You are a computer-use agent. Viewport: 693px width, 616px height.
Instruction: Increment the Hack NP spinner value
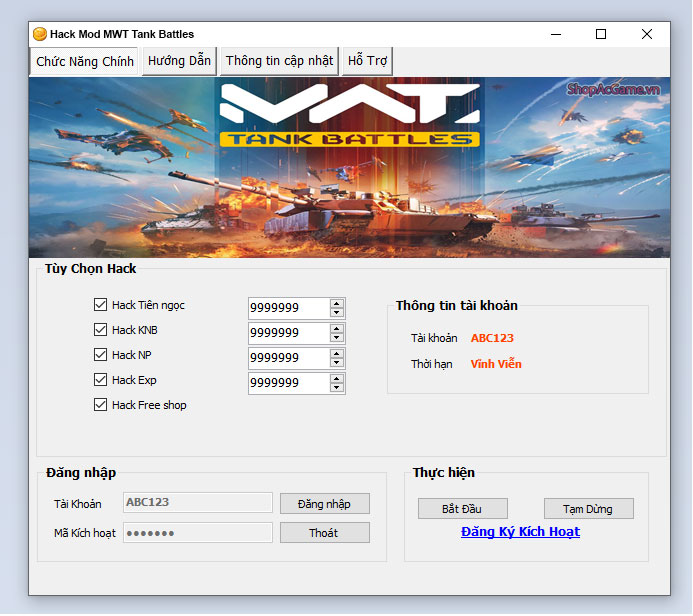point(337,354)
